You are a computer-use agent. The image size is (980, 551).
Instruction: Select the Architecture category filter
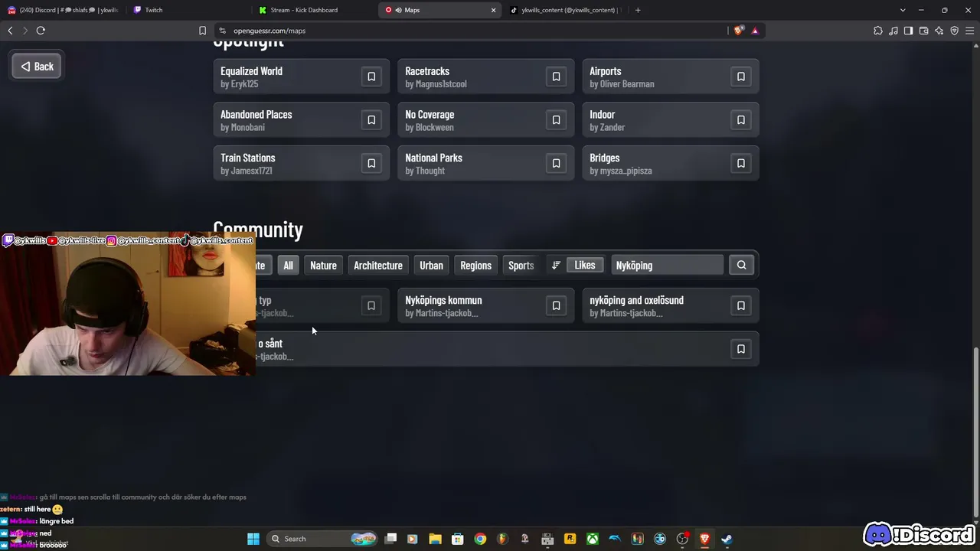378,265
